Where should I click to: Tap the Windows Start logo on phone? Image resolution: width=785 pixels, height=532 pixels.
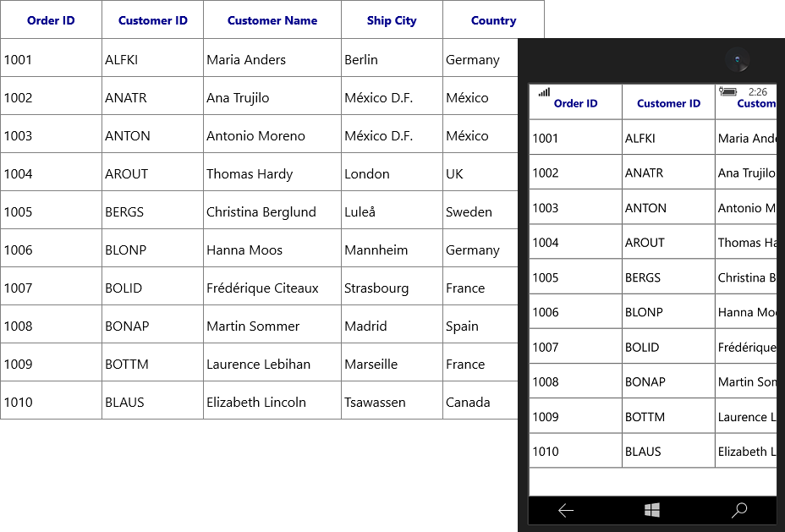pyautogui.click(x=652, y=511)
